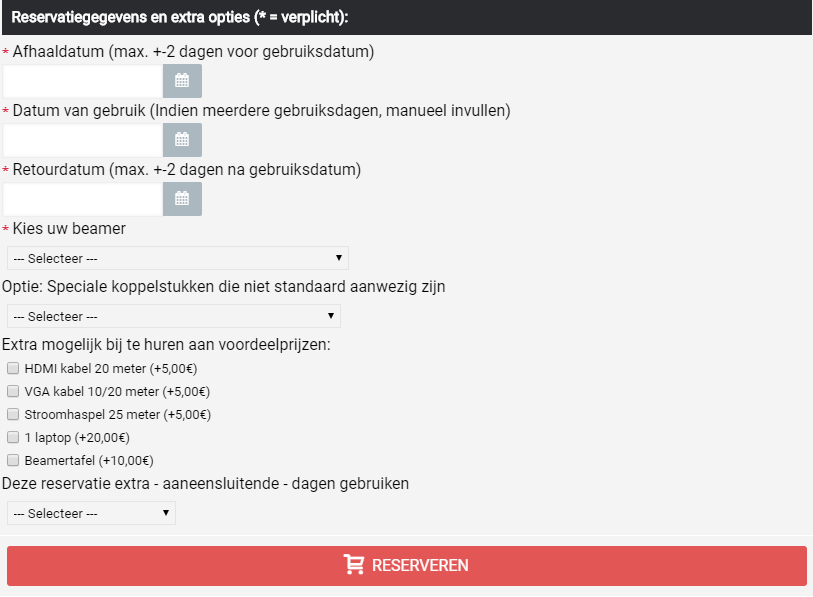Click the HDMI kabel 20 meter label
813x597 pixels.
click(x=111, y=369)
